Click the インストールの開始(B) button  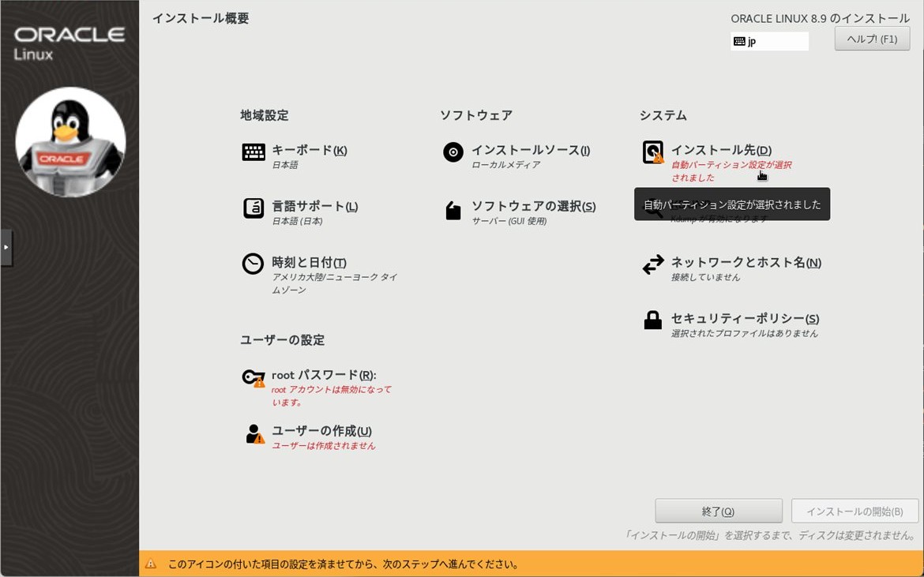pos(855,511)
